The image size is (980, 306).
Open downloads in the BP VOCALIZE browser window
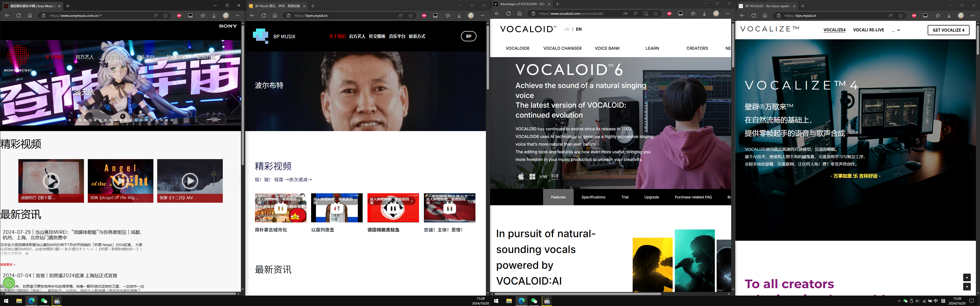[x=949, y=16]
